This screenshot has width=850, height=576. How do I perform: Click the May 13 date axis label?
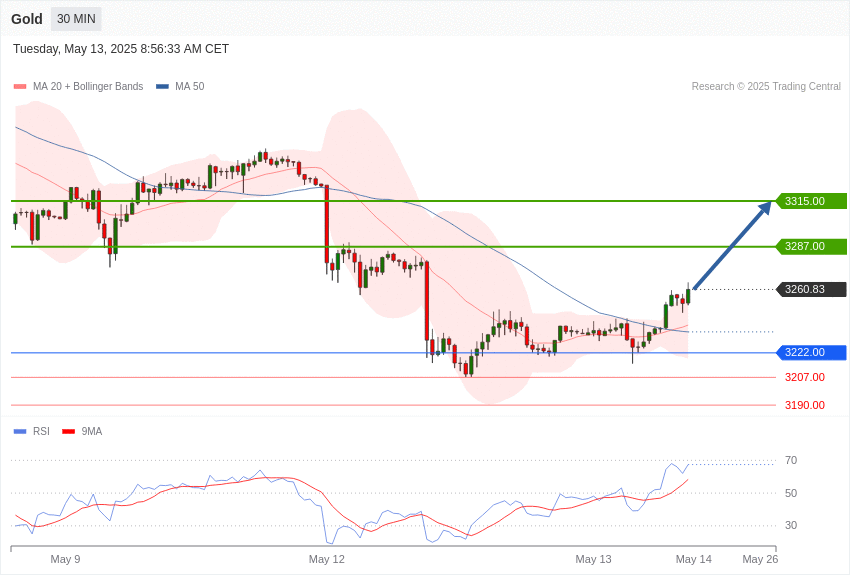click(593, 559)
